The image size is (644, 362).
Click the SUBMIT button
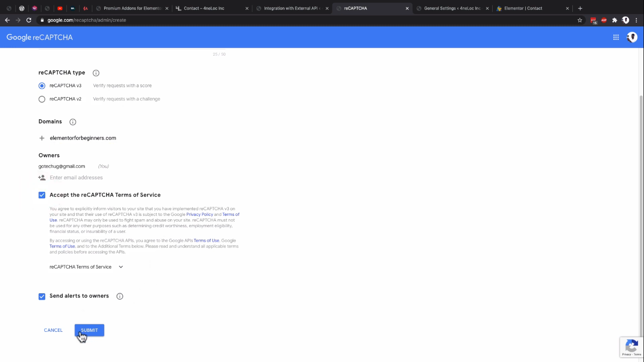pyautogui.click(x=89, y=330)
